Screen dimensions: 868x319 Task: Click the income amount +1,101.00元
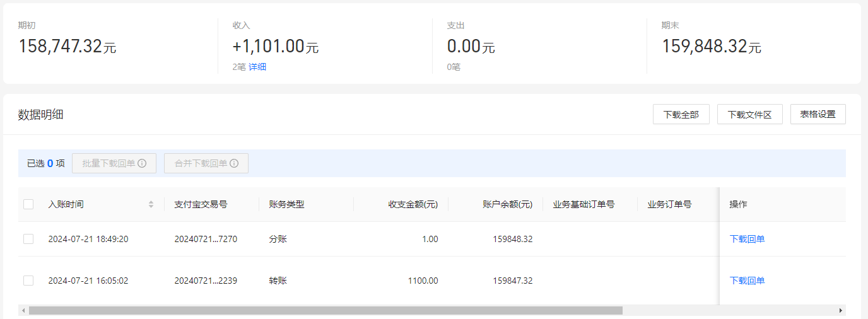[x=276, y=46]
